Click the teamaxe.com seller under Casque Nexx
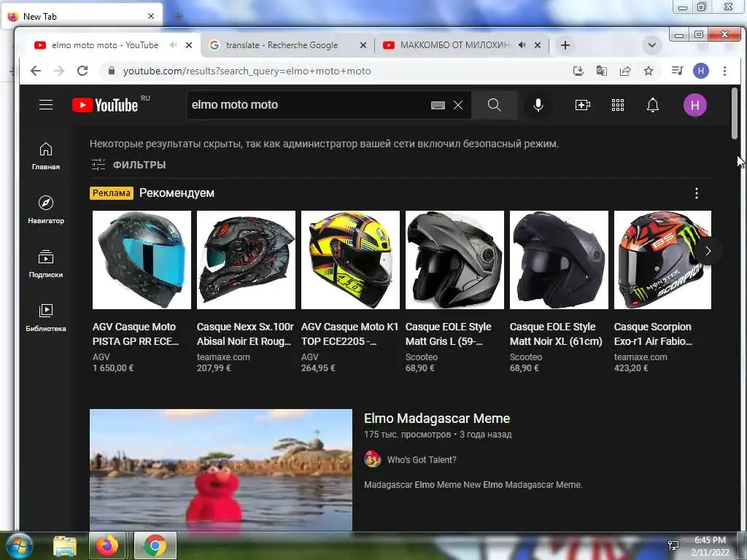747x560 pixels. (x=223, y=357)
